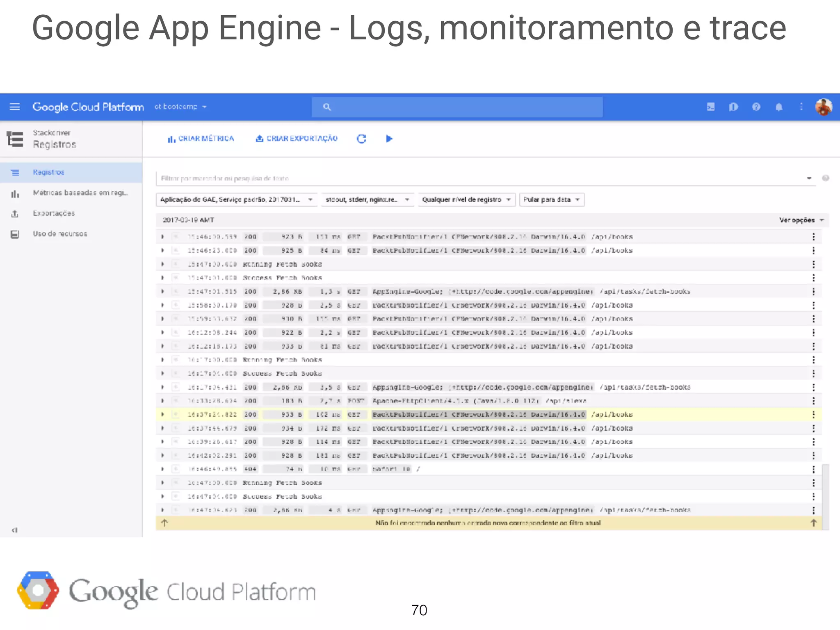Click the CRIAR EXPORTAÇÃO button
This screenshot has height=630, width=840.
[x=297, y=139]
